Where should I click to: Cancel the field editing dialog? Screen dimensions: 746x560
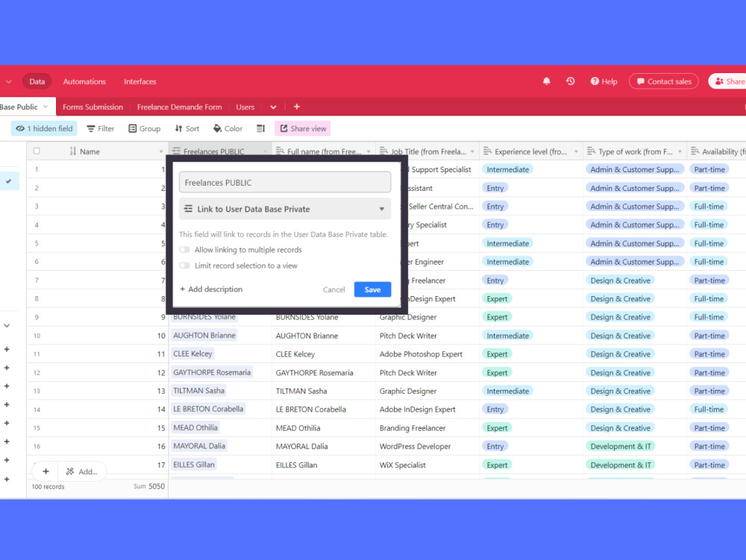(334, 289)
